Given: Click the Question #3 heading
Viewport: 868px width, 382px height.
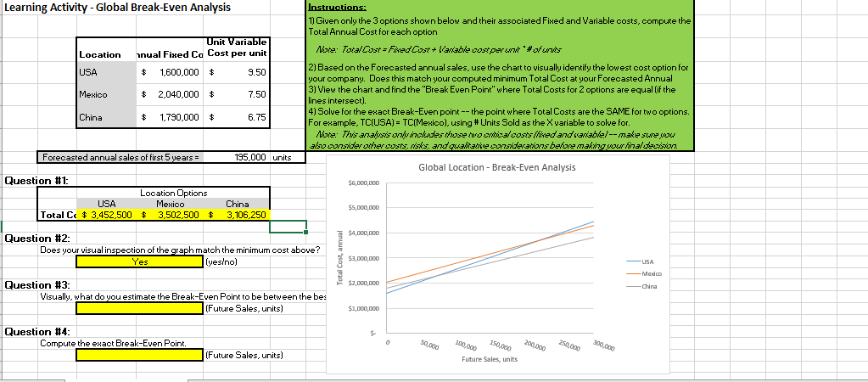Looking at the screenshot, I should pos(37,284).
